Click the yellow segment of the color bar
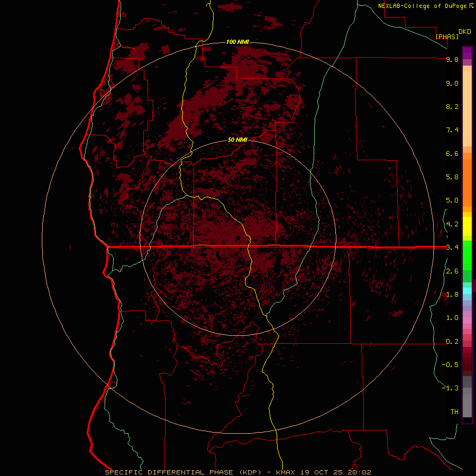Viewport: 476px width, 476px height. 467,226
